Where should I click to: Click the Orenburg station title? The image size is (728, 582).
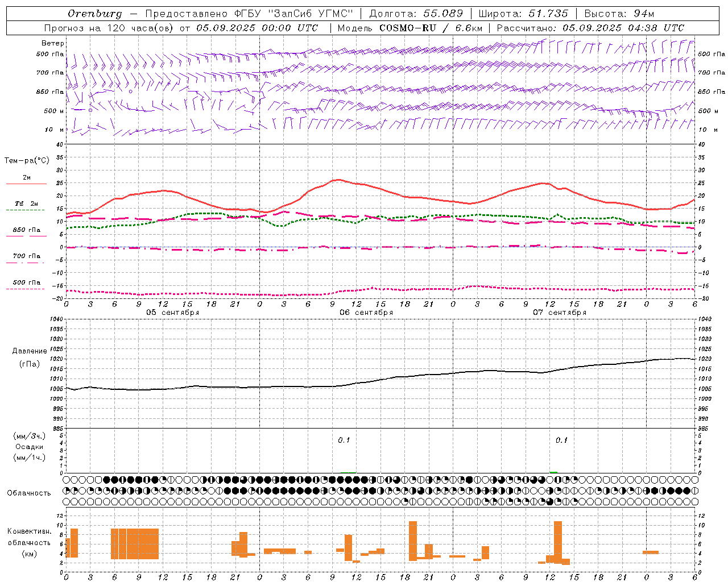click(94, 14)
